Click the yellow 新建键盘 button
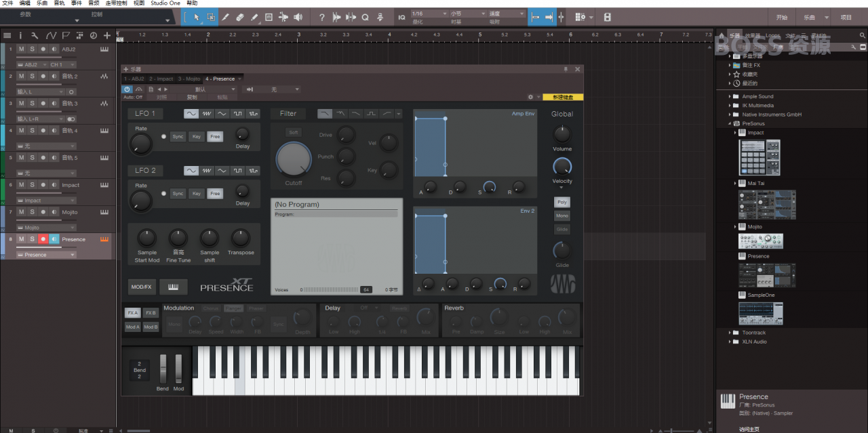 pos(563,98)
